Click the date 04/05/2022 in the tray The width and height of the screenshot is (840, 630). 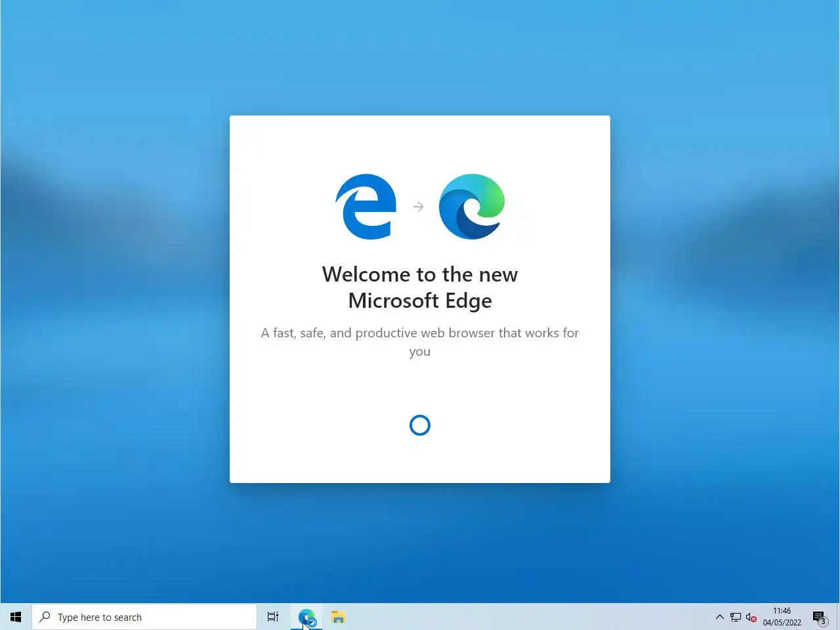[x=782, y=623]
